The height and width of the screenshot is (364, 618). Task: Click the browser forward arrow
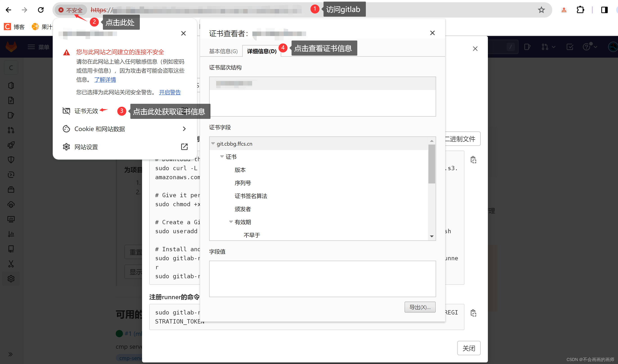pyautogui.click(x=24, y=10)
